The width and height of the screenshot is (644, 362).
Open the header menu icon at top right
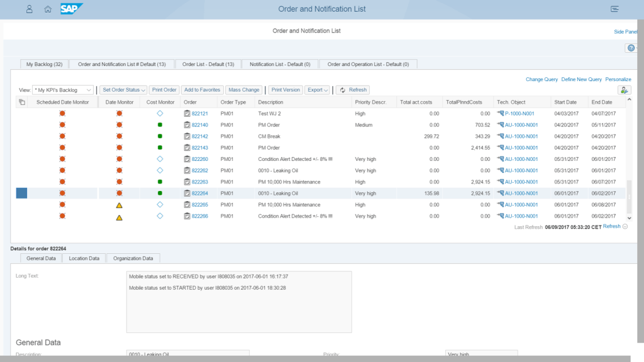(614, 9)
